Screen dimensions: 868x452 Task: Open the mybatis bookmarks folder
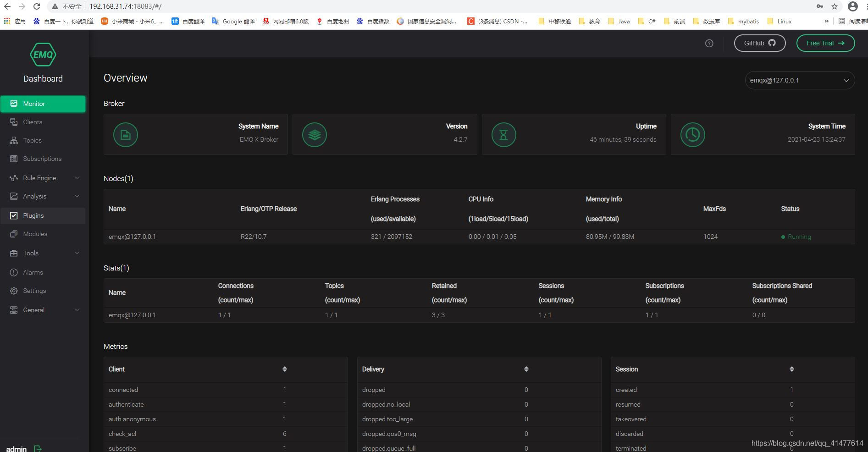pyautogui.click(x=743, y=21)
